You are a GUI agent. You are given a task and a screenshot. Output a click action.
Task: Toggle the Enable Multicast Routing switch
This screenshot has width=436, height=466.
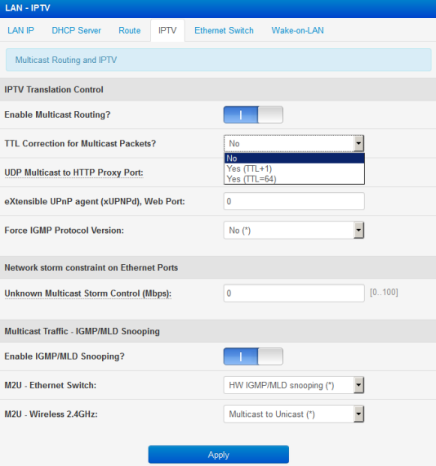[x=253, y=115]
